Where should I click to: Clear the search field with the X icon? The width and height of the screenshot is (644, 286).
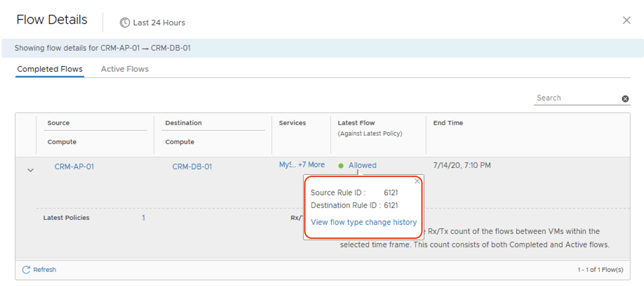625,99
